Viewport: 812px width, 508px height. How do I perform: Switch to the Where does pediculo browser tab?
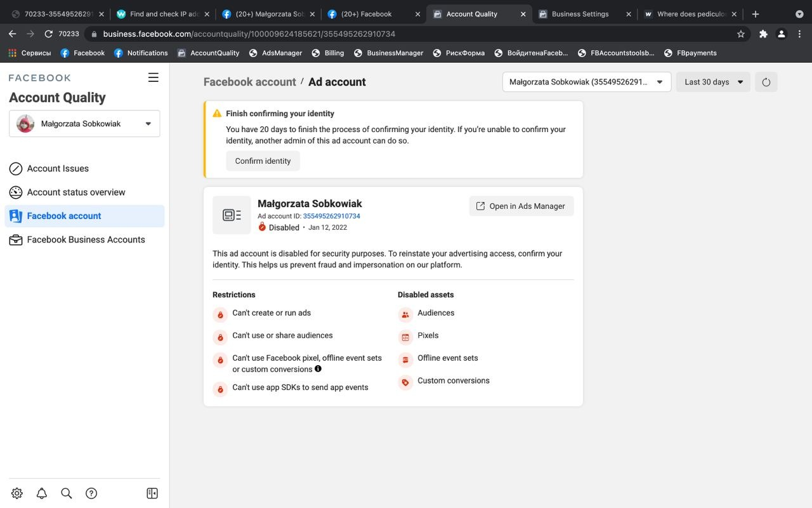point(690,14)
